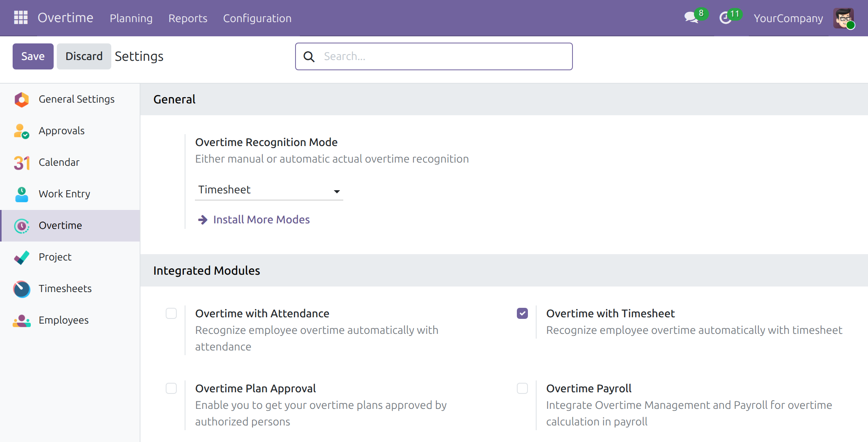868x442 pixels.
Task: Click the Overtime Plan Approval label
Action: click(256, 389)
